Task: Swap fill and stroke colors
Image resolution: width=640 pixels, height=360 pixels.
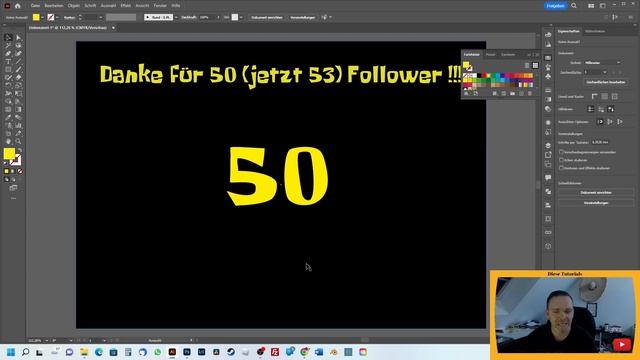Action: [19, 151]
